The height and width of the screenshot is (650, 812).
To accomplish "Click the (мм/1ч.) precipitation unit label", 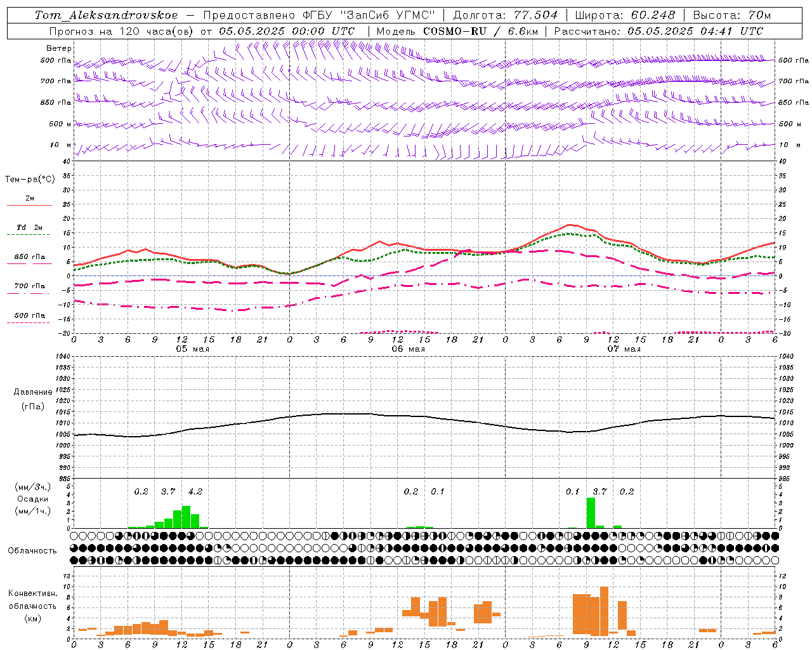I will 33,511.
